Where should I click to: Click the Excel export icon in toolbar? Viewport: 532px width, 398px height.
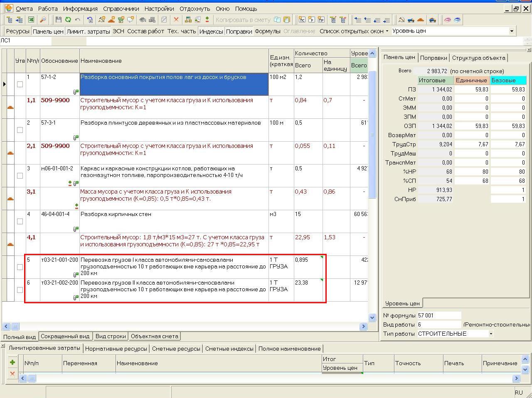click(x=31, y=20)
